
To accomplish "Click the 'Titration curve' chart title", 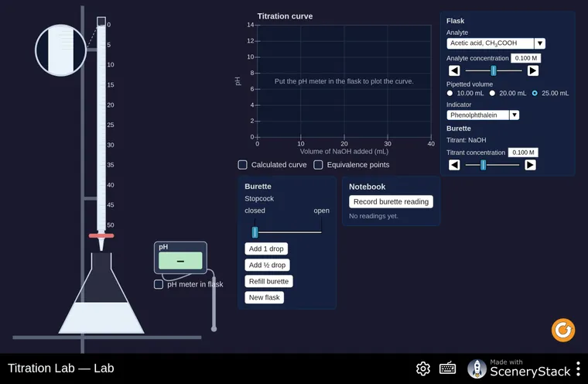I will tap(285, 16).
